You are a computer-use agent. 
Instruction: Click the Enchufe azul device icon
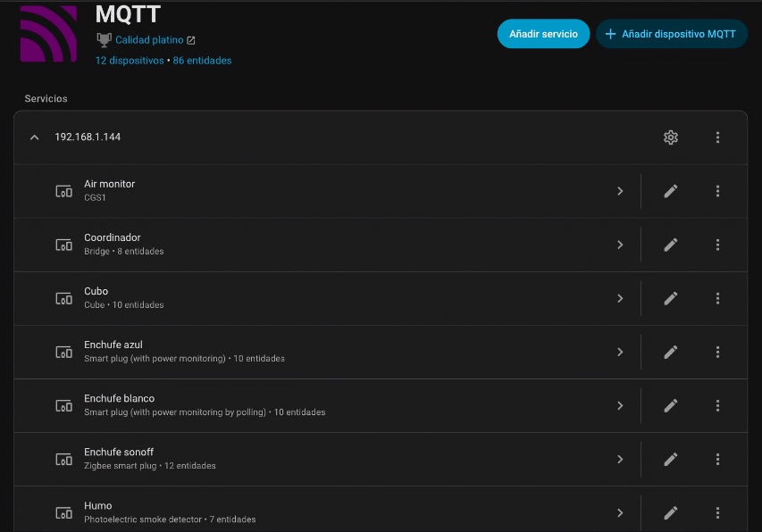click(x=63, y=352)
